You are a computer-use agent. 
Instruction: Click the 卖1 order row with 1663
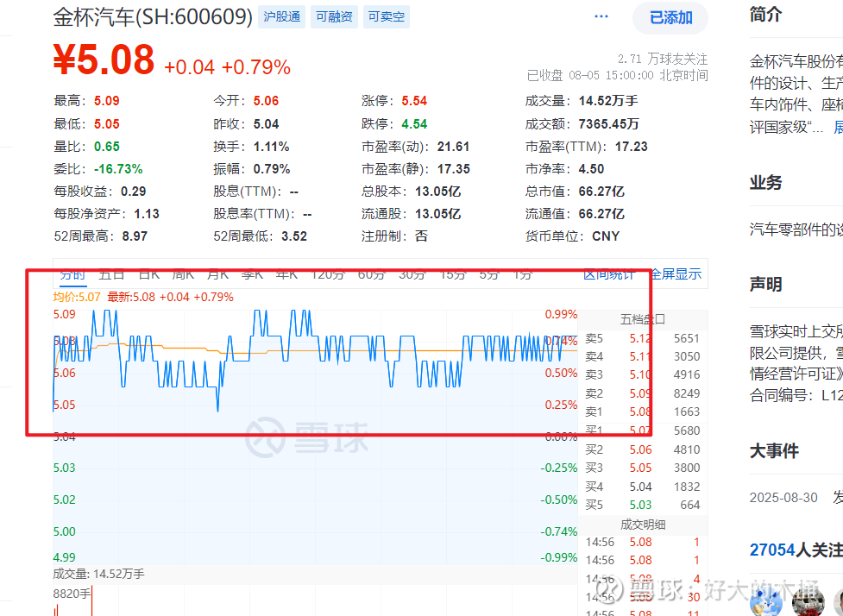pos(643,412)
